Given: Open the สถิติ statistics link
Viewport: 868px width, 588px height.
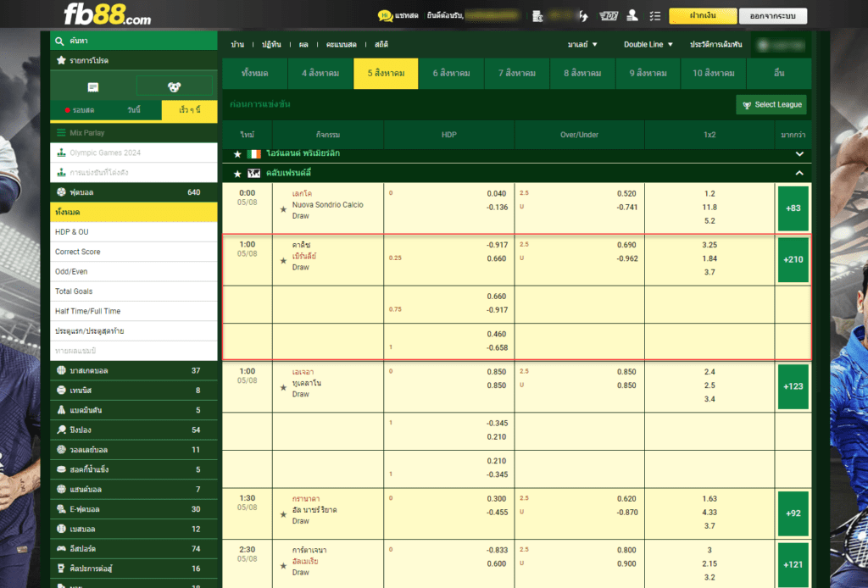Looking at the screenshot, I should click(381, 44).
